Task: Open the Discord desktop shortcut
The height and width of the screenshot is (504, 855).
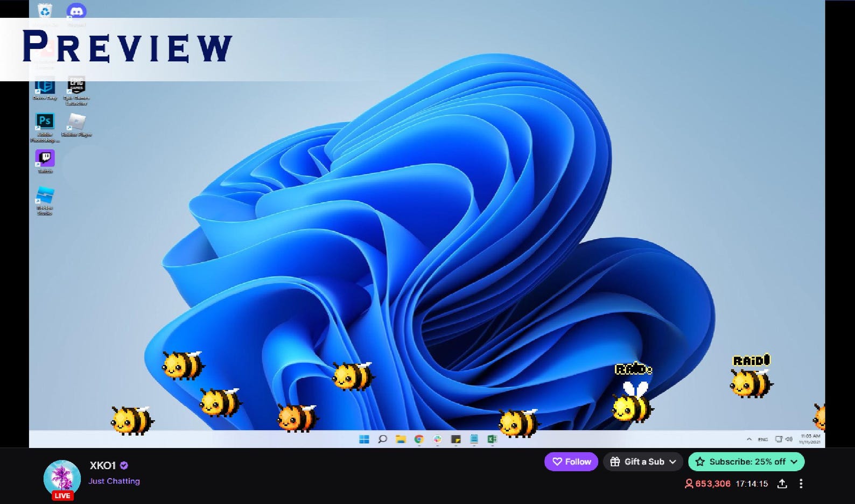Action: tap(76, 11)
